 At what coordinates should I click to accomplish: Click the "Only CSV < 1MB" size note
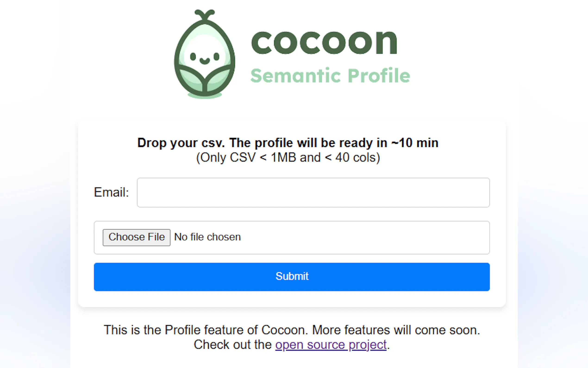click(288, 158)
